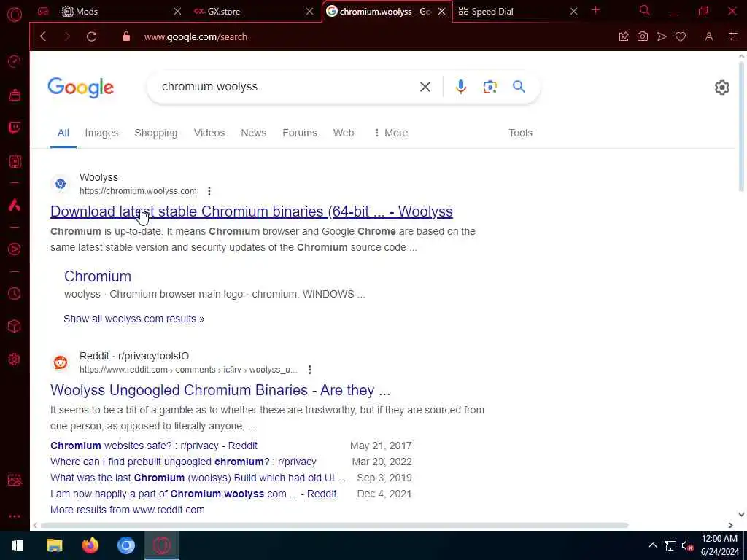
Task: Select the Web search filter
Action: [x=344, y=133]
